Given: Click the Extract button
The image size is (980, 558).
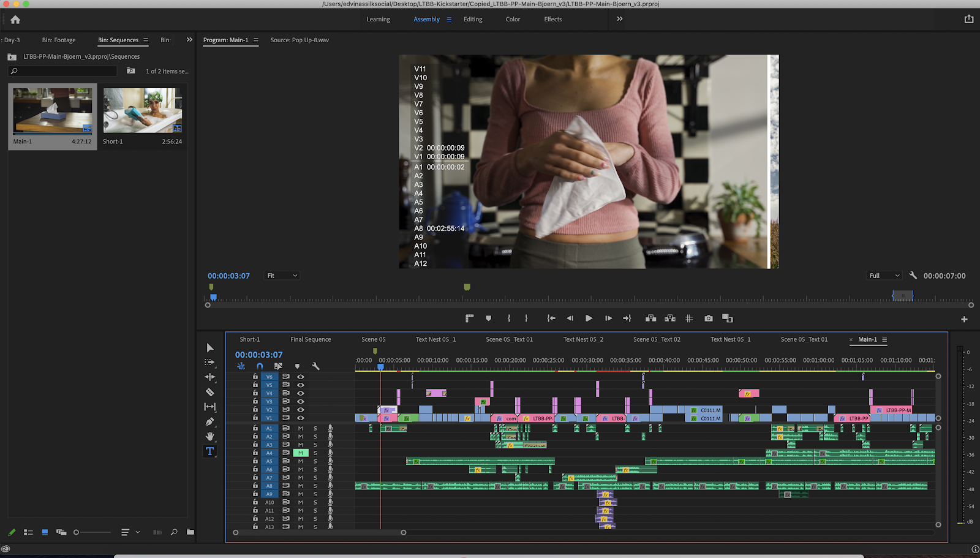Looking at the screenshot, I should pyautogui.click(x=670, y=319).
